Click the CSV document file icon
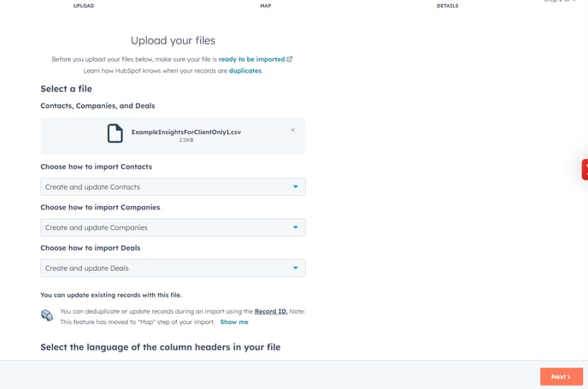This screenshot has height=389, width=588. click(x=115, y=133)
